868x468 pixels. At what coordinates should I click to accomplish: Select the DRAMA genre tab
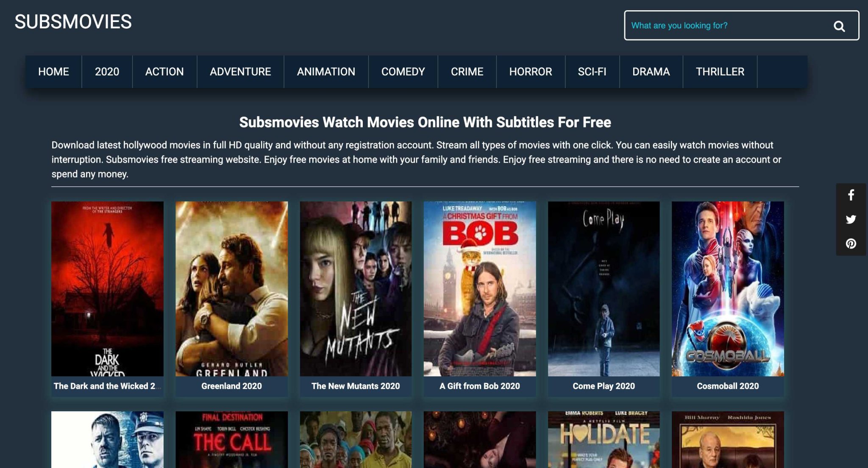tap(651, 72)
